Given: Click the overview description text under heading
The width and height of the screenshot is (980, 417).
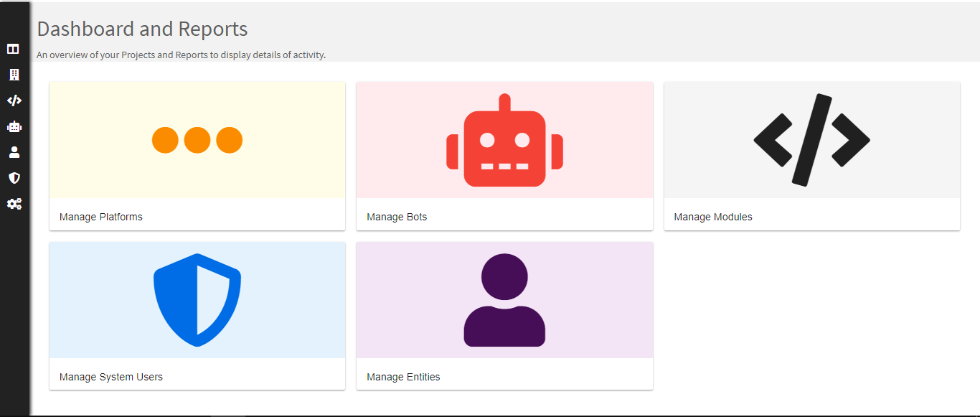Looking at the screenshot, I should point(181,55).
